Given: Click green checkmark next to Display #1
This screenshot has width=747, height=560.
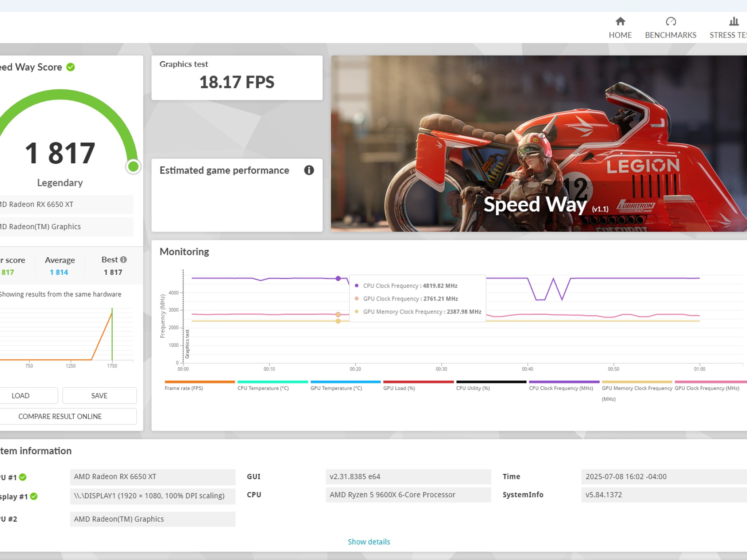Looking at the screenshot, I should [34, 496].
